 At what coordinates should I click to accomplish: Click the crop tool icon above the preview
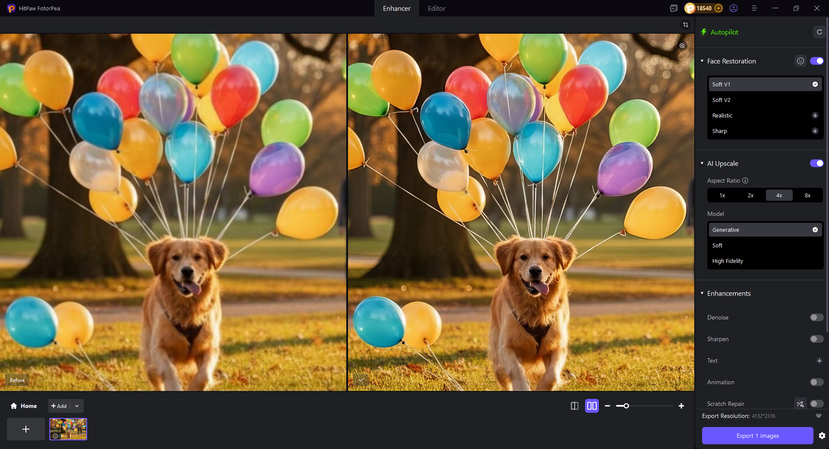pyautogui.click(x=686, y=24)
